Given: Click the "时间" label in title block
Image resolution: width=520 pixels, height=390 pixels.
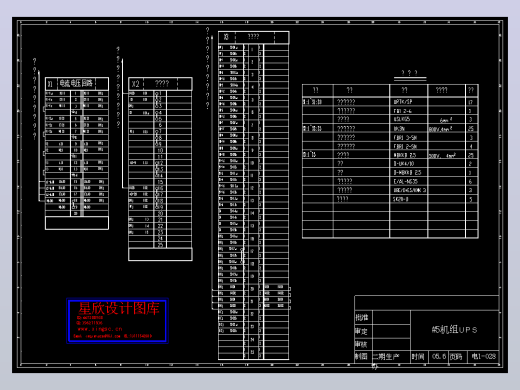Looking at the screenshot, I should (x=418, y=357).
